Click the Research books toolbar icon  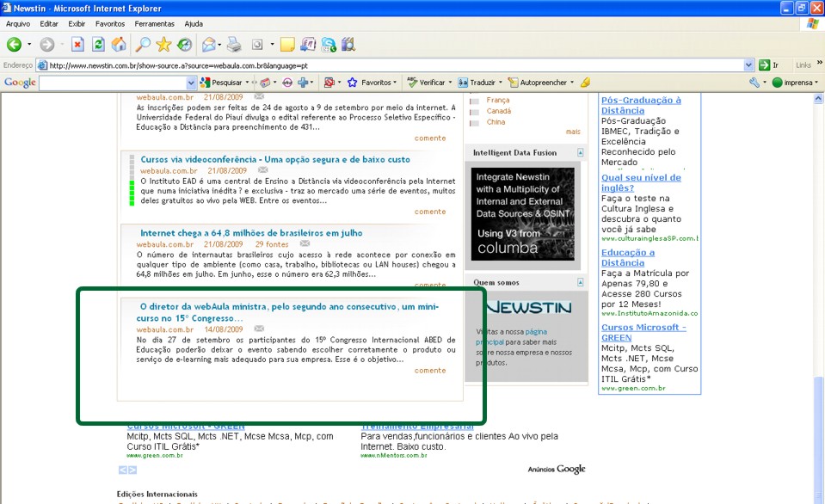pyautogui.click(x=348, y=45)
